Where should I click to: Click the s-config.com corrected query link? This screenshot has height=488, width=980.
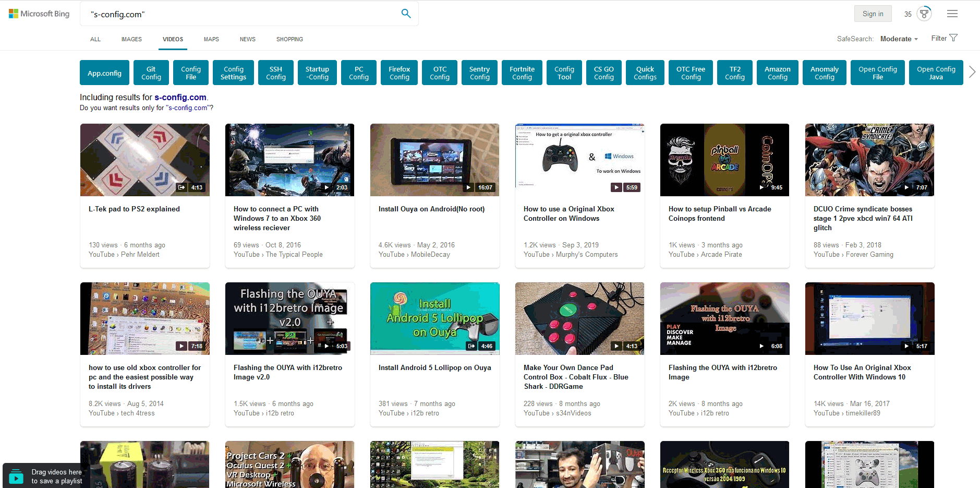[180, 97]
